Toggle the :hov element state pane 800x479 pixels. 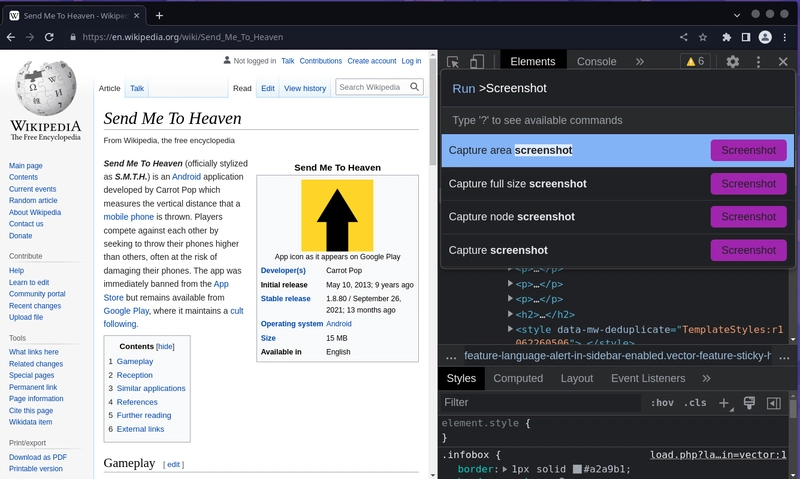pos(662,403)
